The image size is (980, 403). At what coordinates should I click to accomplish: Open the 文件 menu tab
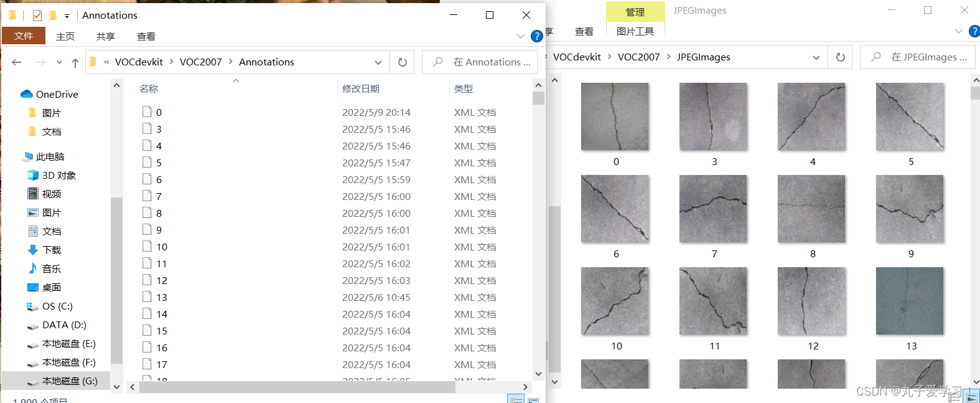(24, 36)
